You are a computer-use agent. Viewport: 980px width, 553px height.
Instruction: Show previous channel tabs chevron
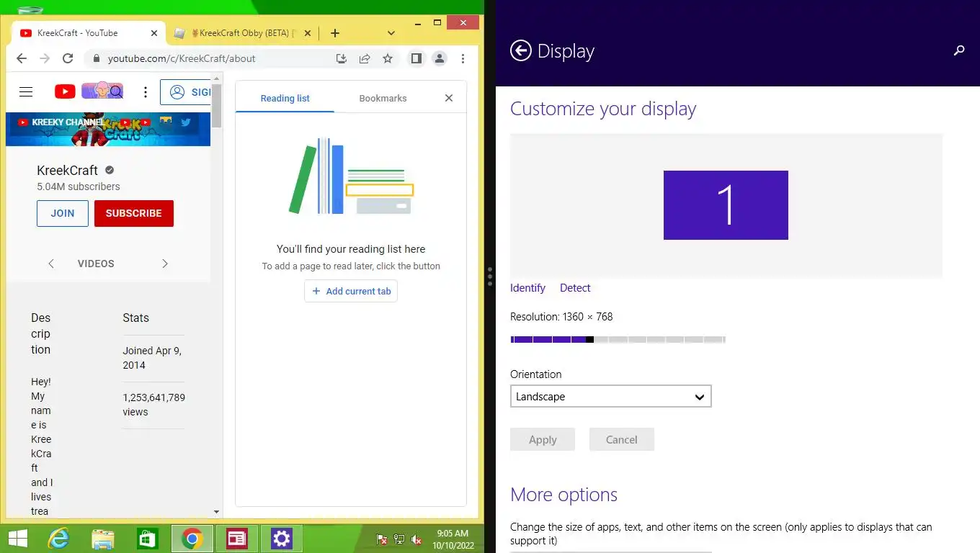pos(51,264)
